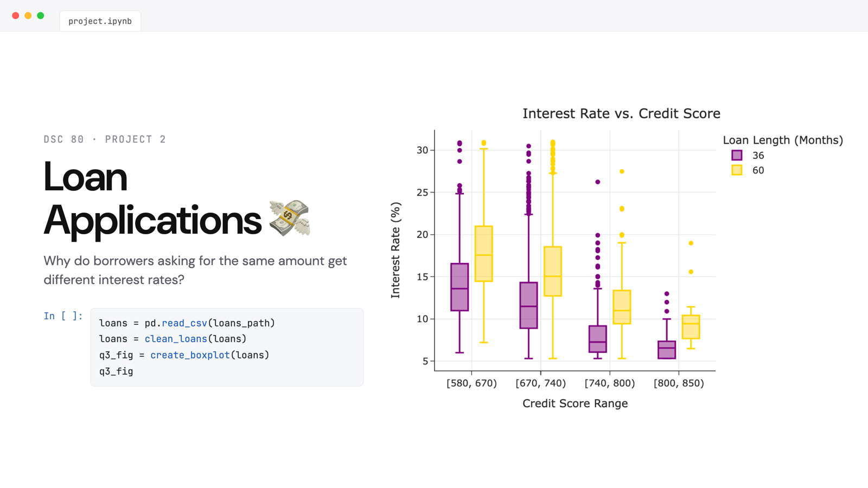Click the In [ ]: cell prompt
The image size is (868, 488).
coord(63,316)
